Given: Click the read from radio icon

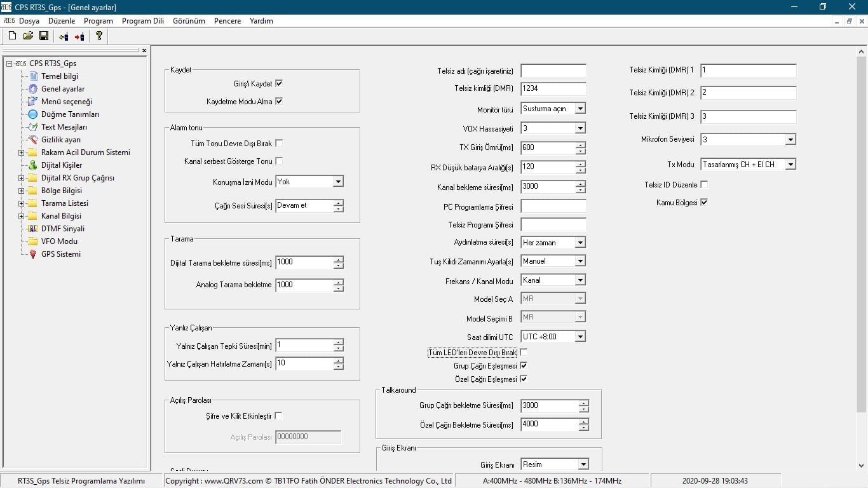Looking at the screenshot, I should pos(64,36).
